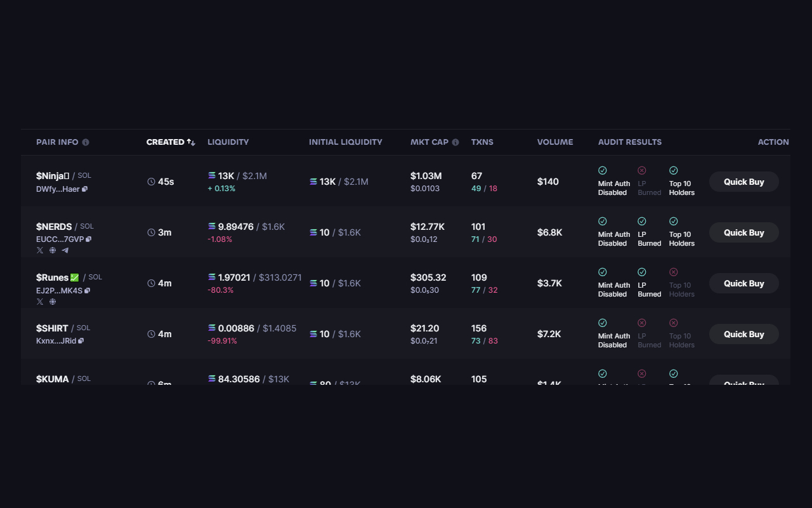Click the Pair Info information icon
The width and height of the screenshot is (812, 508).
[86, 142]
